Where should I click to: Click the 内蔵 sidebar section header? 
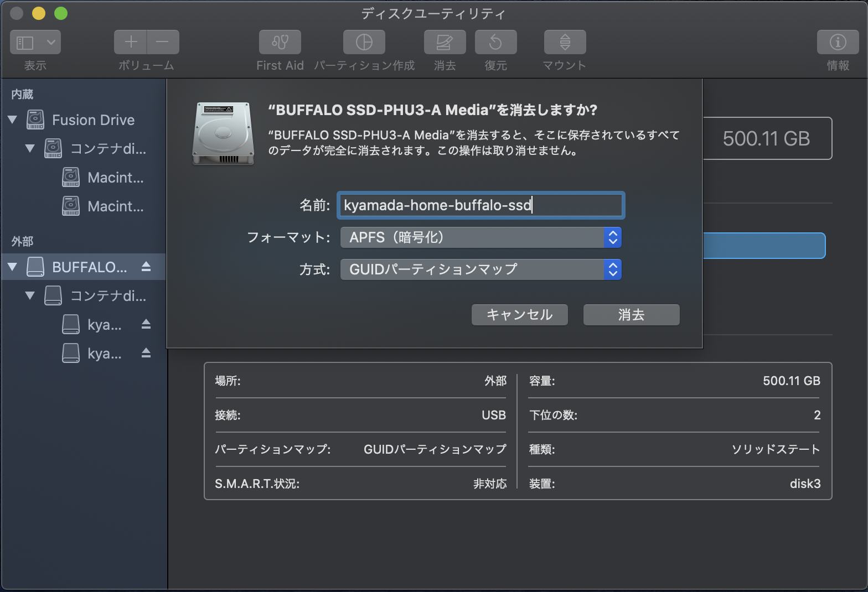[x=22, y=94]
